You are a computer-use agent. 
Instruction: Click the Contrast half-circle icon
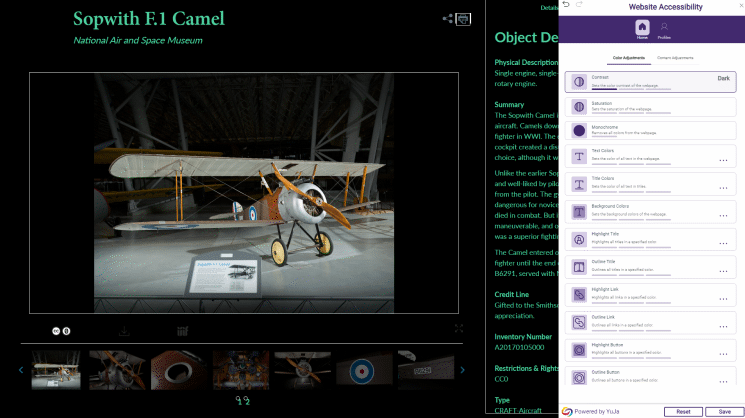(x=579, y=82)
